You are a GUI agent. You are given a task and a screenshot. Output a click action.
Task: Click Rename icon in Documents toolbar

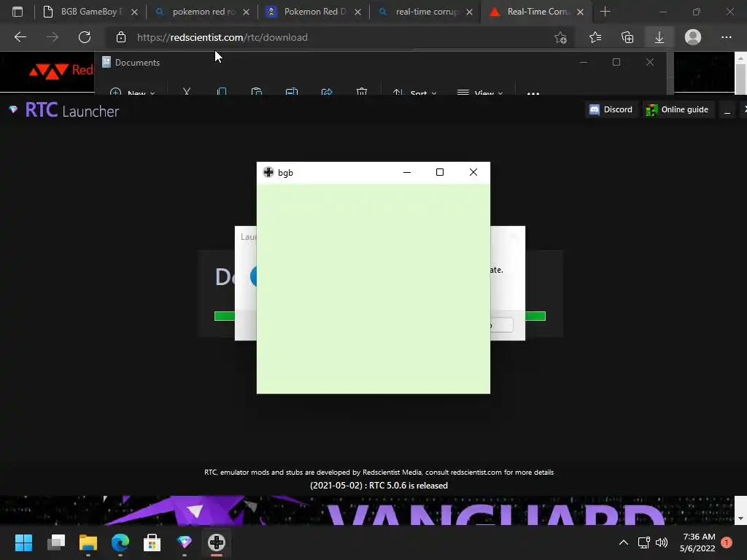point(292,90)
